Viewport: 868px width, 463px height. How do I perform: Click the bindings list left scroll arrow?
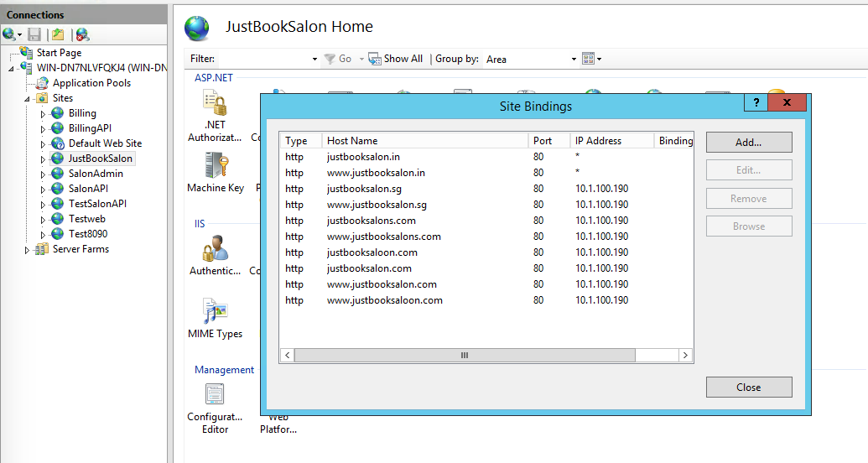coord(288,355)
